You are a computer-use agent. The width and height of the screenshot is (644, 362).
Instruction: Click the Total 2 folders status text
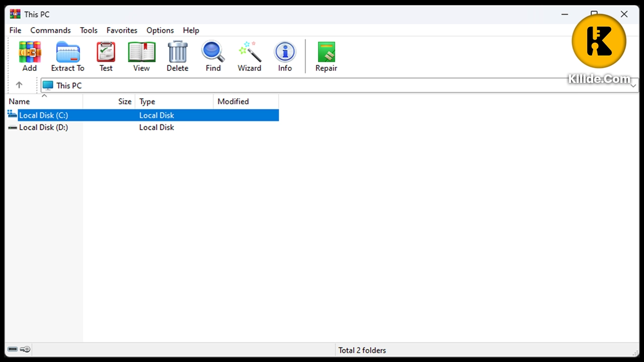[x=362, y=350]
